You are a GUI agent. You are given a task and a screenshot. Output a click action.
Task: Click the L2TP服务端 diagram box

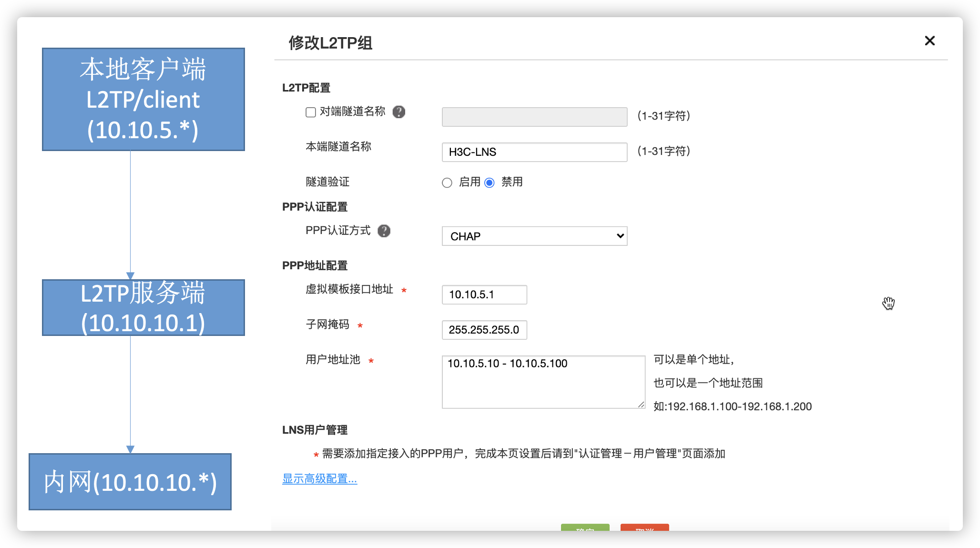143,307
